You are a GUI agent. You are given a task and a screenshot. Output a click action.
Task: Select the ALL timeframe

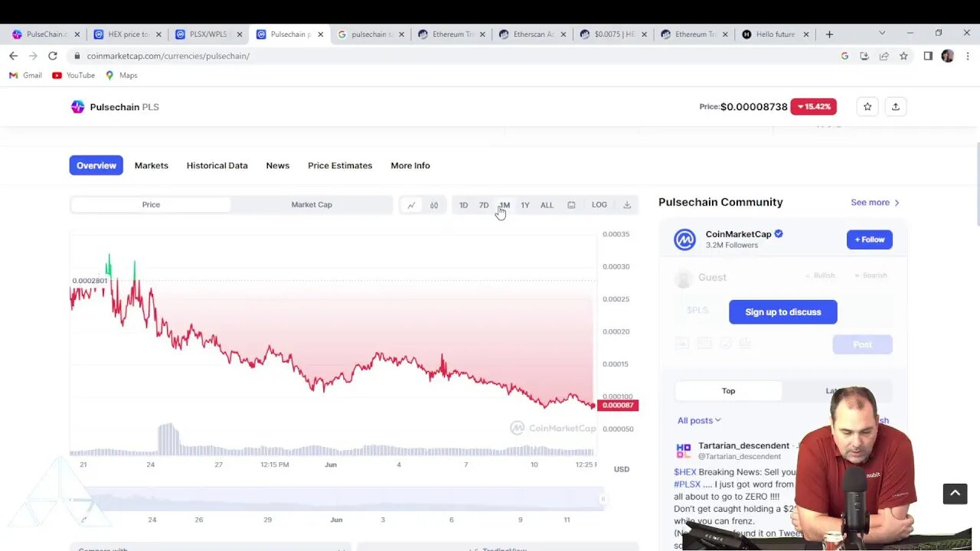coord(547,205)
